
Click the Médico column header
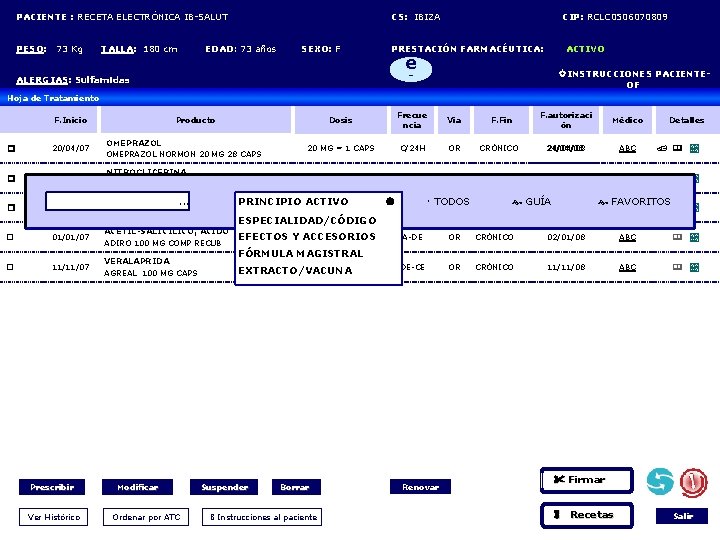click(627, 120)
